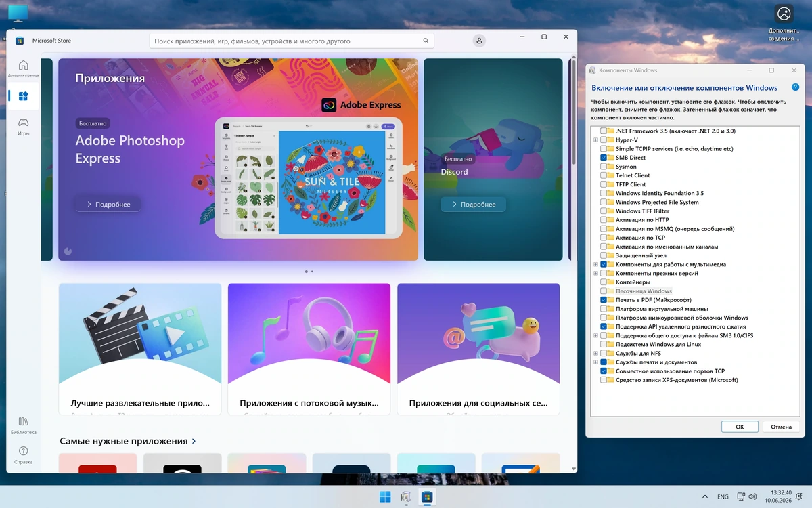The image size is (812, 508).
Task: Select Активация по именованным каналам label
Action: (x=667, y=247)
